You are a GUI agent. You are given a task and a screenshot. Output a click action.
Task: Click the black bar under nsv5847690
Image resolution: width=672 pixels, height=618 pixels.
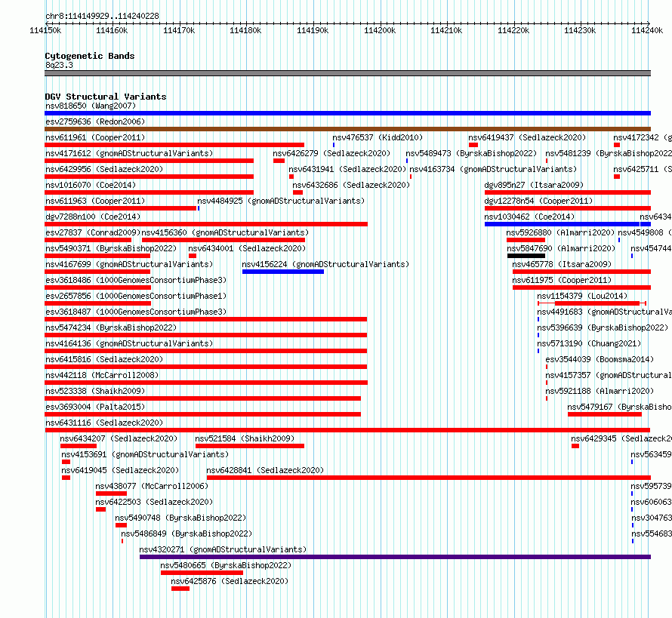[526, 256]
